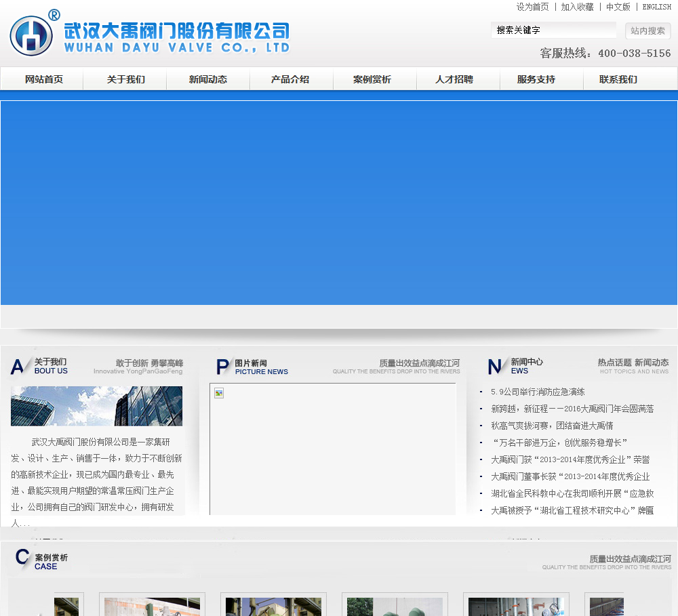This screenshot has width=678, height=616.
Task: Click the 关于我们 ABOUT US heading
Action: click(x=40, y=366)
